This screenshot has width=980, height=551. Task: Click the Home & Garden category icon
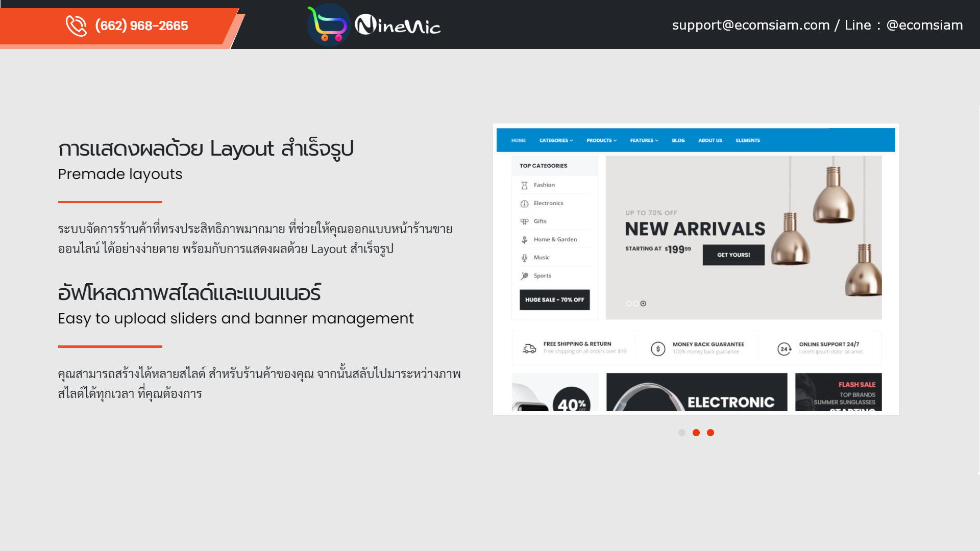(x=524, y=239)
